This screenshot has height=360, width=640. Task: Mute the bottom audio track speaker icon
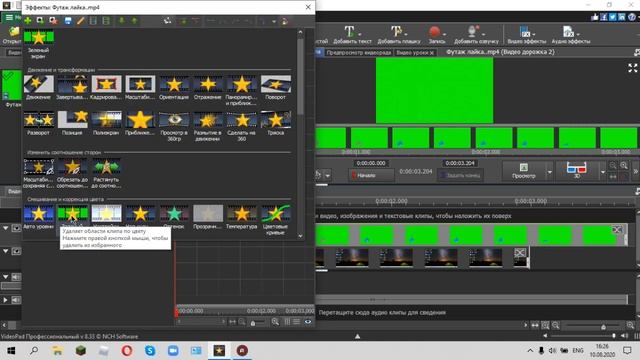click(16, 300)
